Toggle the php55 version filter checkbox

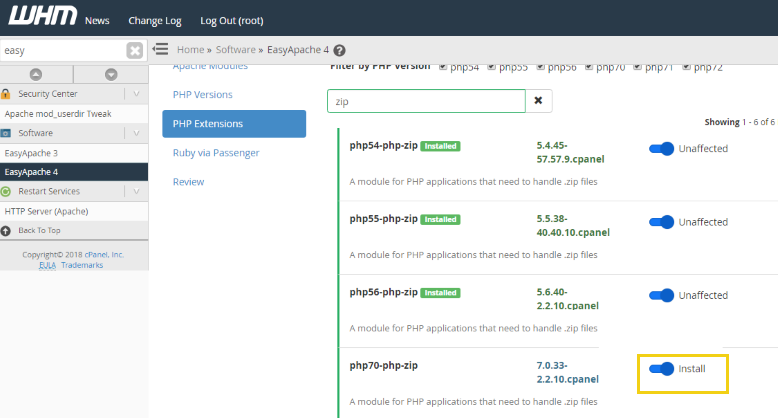(491, 67)
